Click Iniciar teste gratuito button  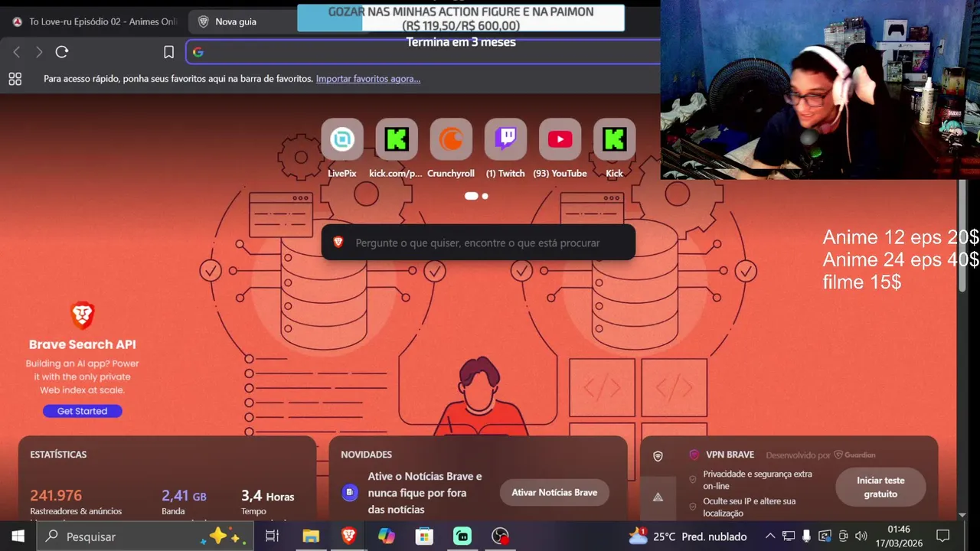click(880, 487)
